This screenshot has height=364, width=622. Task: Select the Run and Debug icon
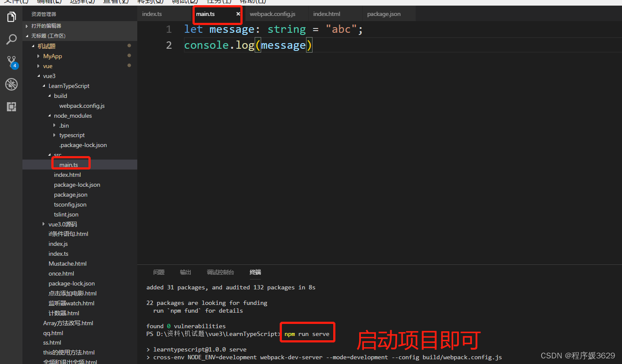click(x=11, y=84)
